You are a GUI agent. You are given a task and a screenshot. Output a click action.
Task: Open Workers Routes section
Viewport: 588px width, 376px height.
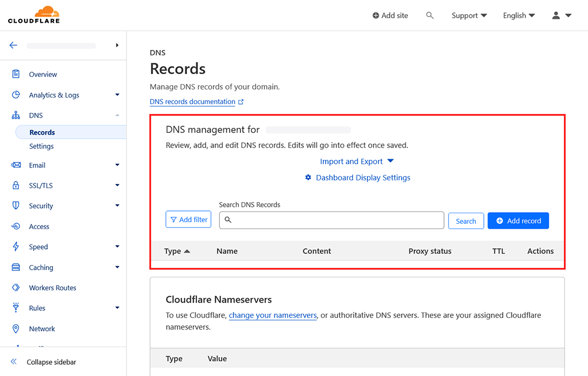pyautogui.click(x=52, y=288)
